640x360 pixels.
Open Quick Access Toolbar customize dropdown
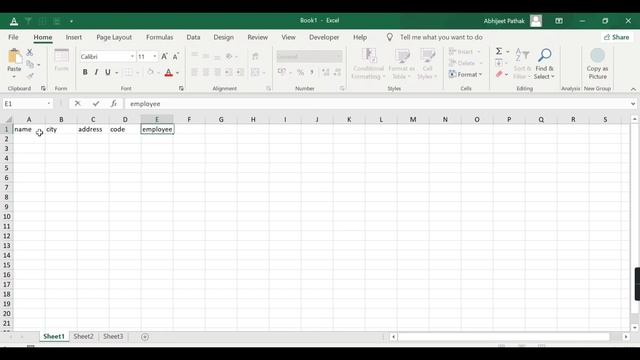click(x=71, y=21)
